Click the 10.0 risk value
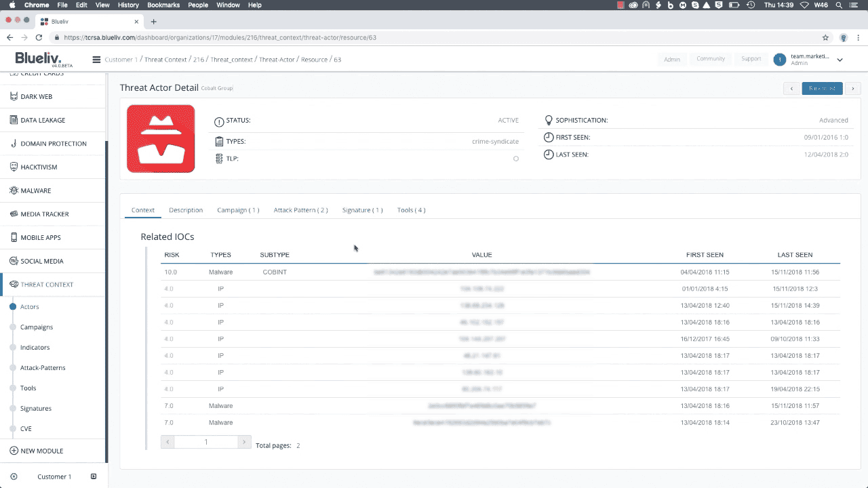Viewport: 868px width, 488px height. (171, 272)
